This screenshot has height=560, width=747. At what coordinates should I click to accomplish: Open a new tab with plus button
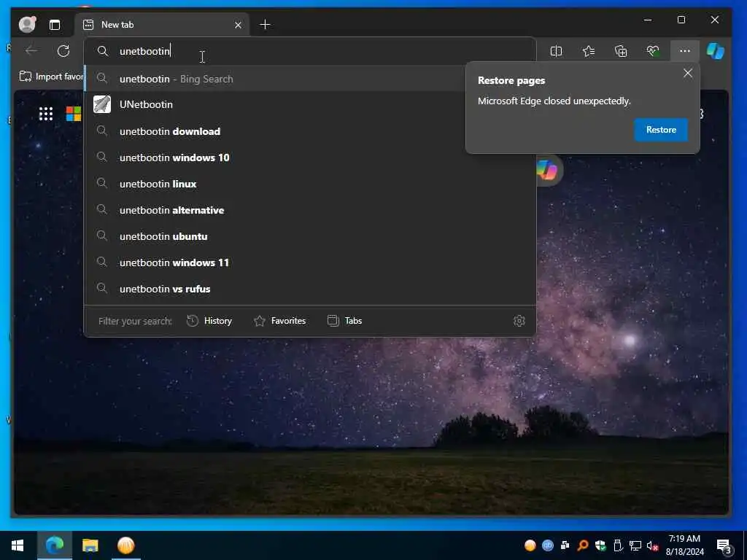pos(266,25)
